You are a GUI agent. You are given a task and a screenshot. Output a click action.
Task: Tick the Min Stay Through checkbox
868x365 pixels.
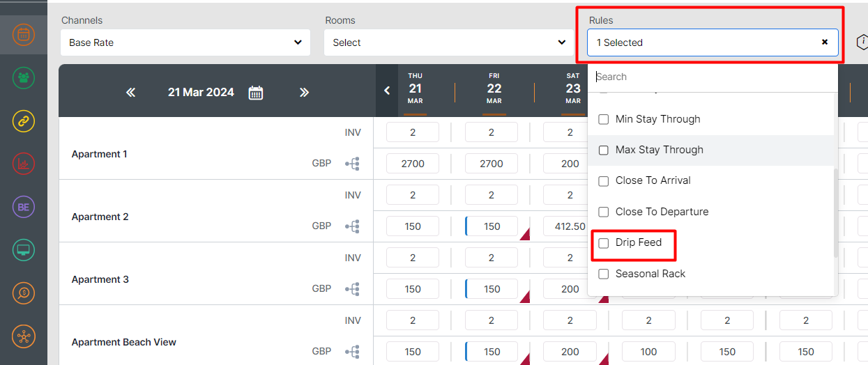point(604,119)
